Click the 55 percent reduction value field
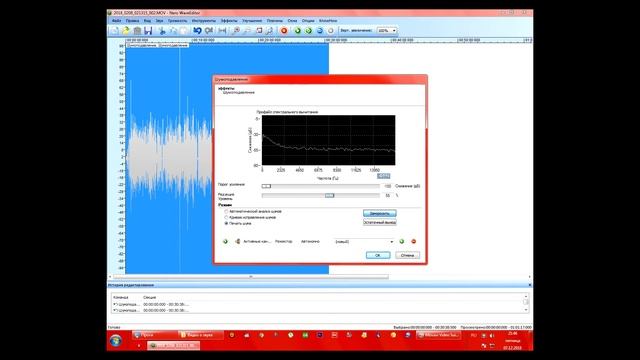The image size is (640, 360). (387, 196)
